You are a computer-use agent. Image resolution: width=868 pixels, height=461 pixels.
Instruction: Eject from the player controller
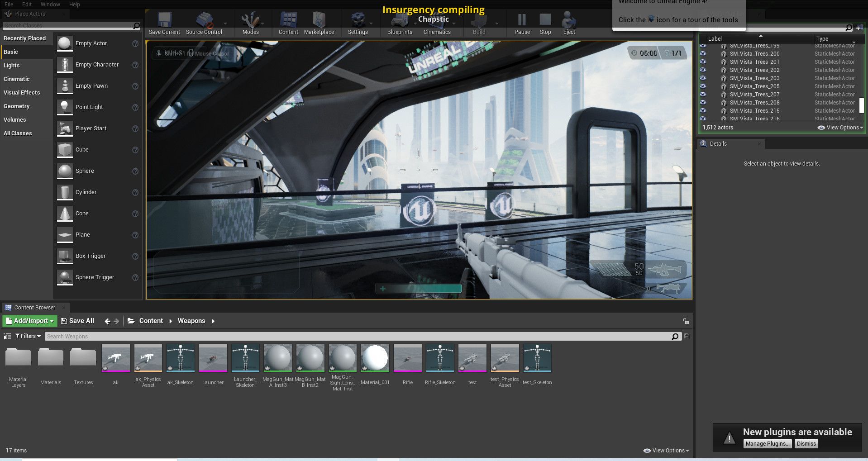569,20
